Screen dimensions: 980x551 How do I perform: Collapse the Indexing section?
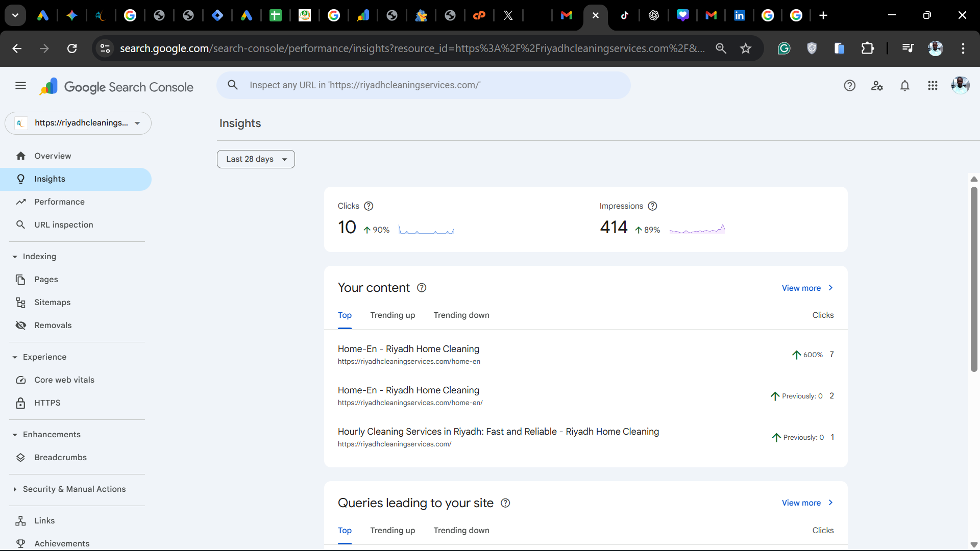tap(14, 256)
